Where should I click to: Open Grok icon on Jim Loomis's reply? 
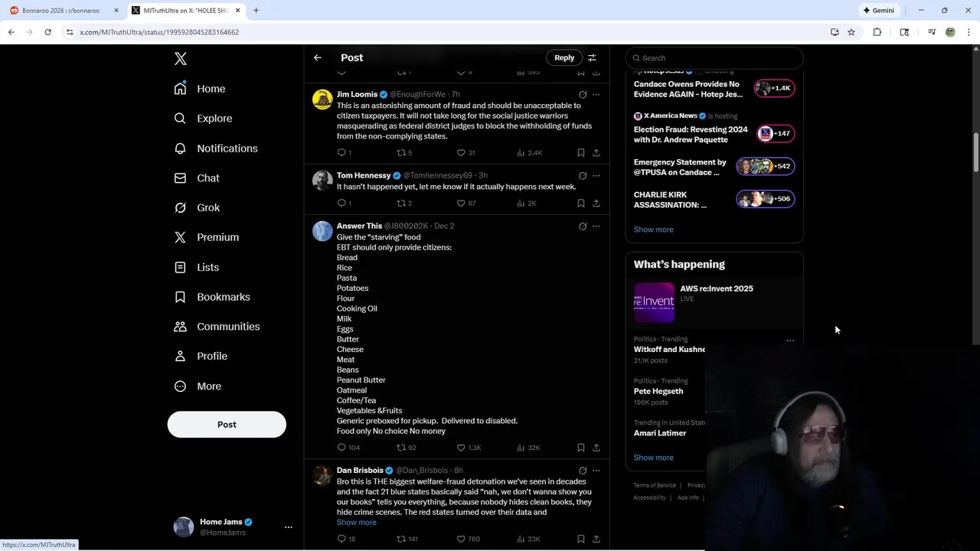[x=583, y=95]
